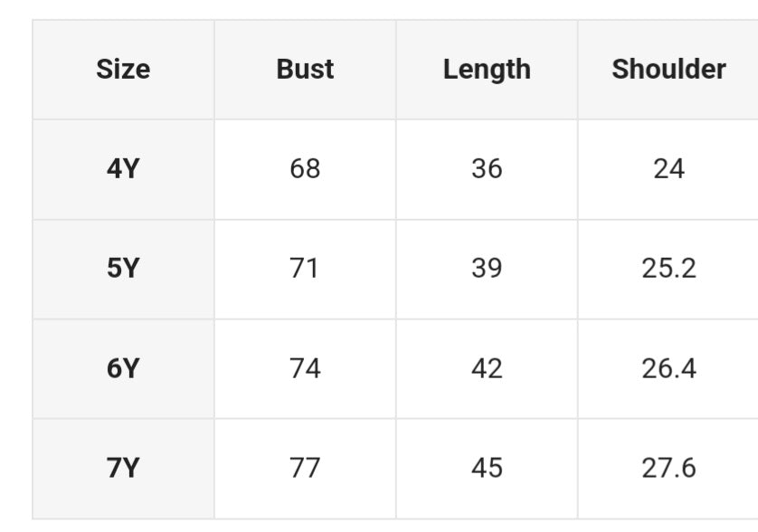The height and width of the screenshot is (532, 758).
Task: Select the 7Y size row label
Action: [x=123, y=468]
